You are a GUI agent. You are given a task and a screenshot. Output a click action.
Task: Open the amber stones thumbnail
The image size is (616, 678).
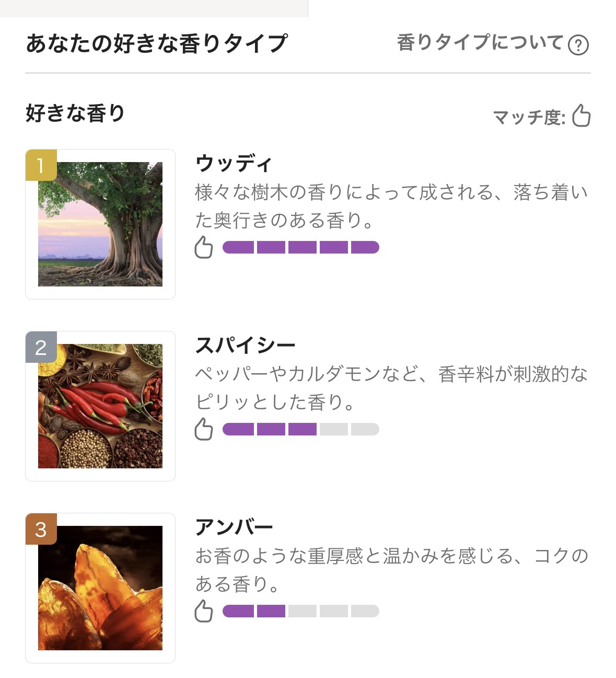[x=100, y=588]
